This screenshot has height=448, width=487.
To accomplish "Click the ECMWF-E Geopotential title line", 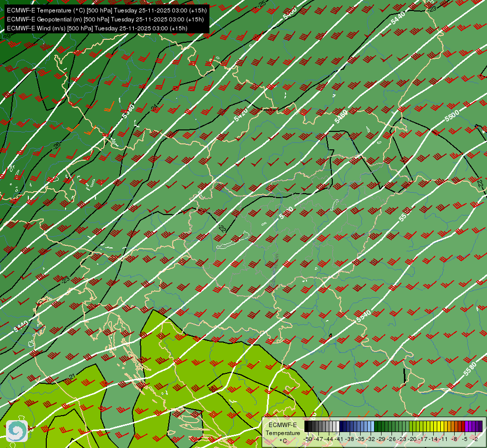I will coord(105,19).
